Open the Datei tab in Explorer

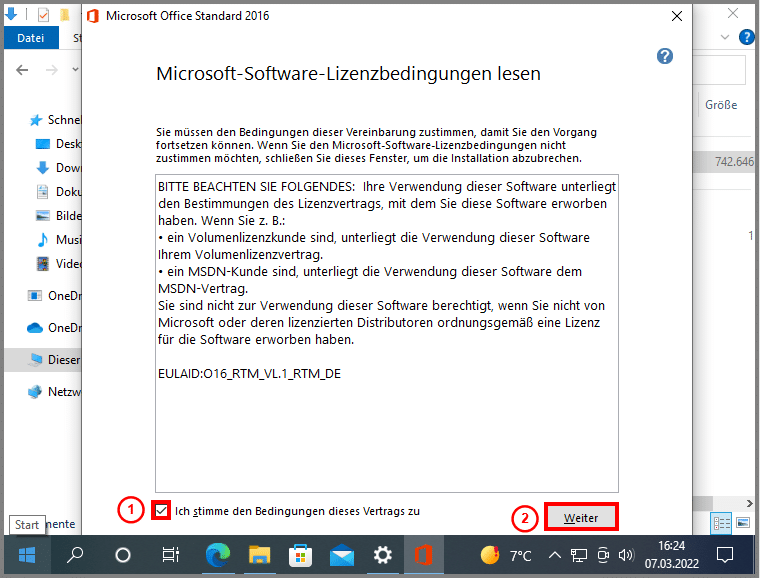pyautogui.click(x=31, y=38)
